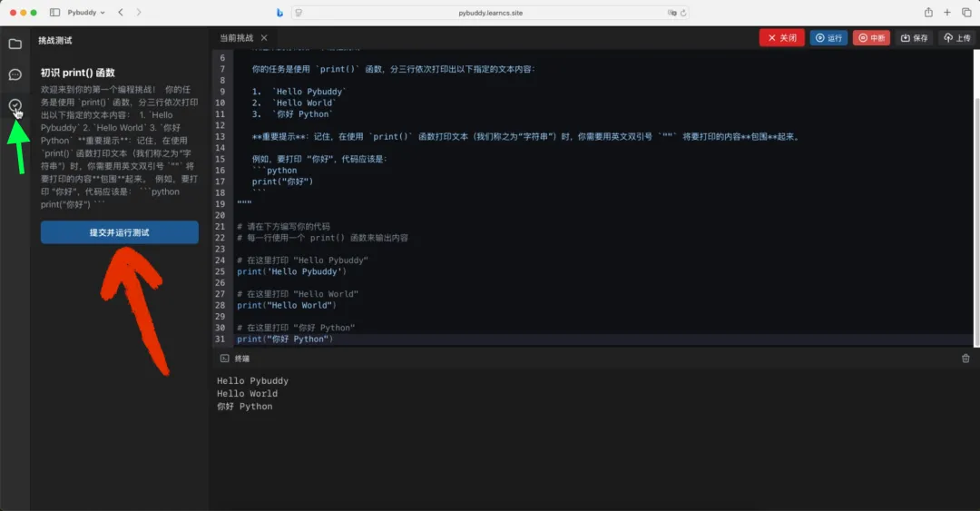This screenshot has width=980, height=511.
Task: Click the comment # 在这里打印 "Hello World"
Action: click(298, 294)
